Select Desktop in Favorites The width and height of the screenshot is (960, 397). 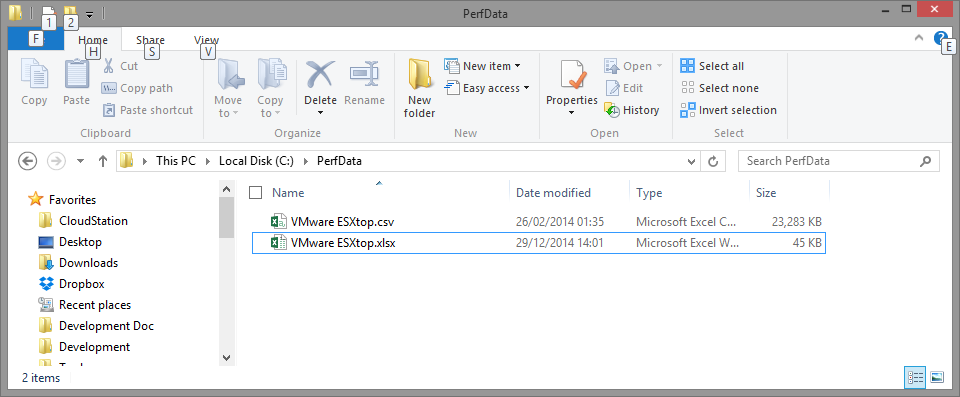coord(69,241)
